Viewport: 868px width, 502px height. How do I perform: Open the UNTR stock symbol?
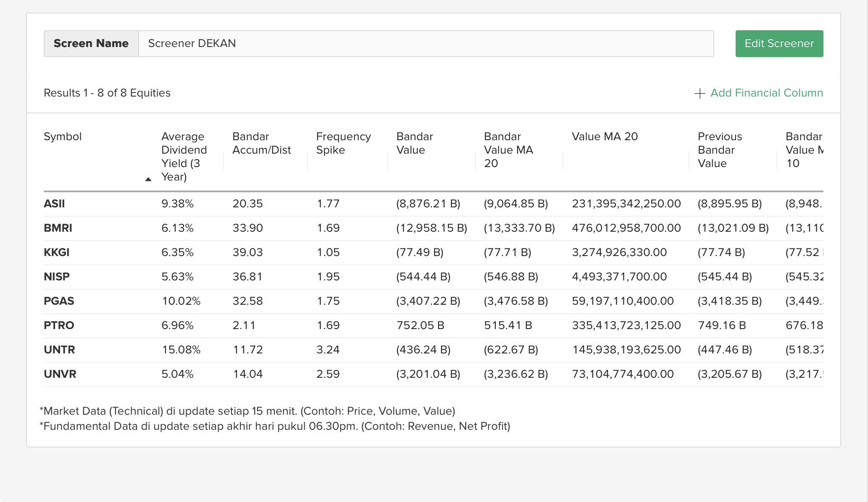[59, 350]
